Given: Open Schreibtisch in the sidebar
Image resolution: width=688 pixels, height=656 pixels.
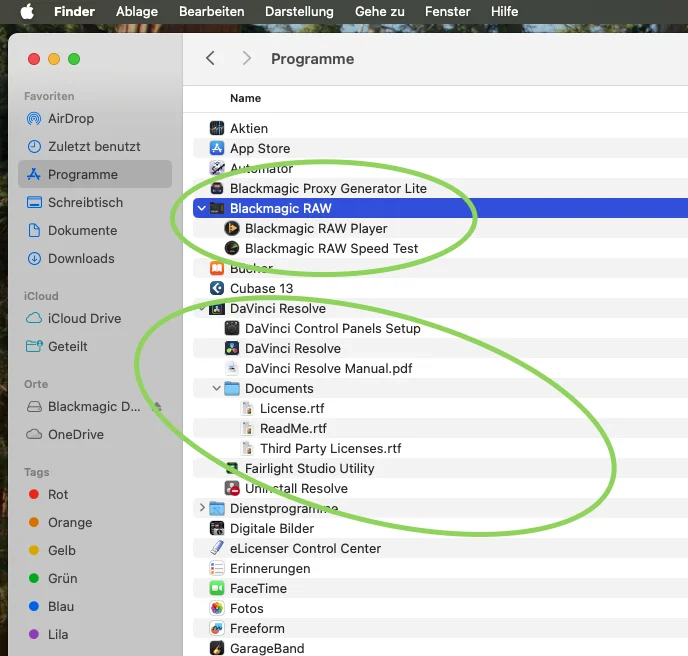Looking at the screenshot, I should tap(95, 202).
